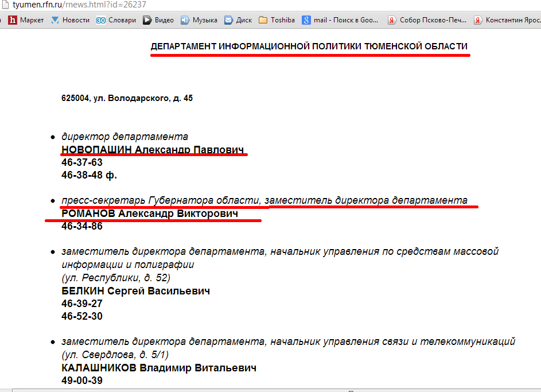541x392 pixels.
Task: Click phone number 46-52-30
Action: (x=82, y=316)
